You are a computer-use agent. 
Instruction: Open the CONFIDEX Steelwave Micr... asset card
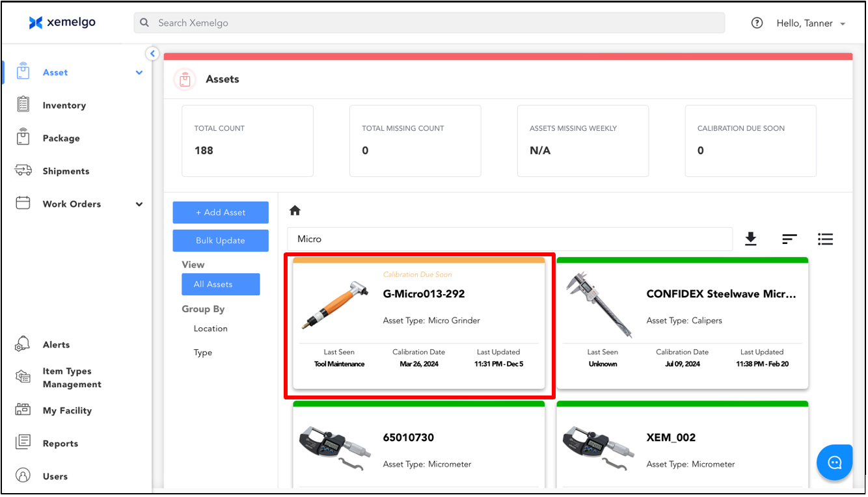tap(683, 323)
